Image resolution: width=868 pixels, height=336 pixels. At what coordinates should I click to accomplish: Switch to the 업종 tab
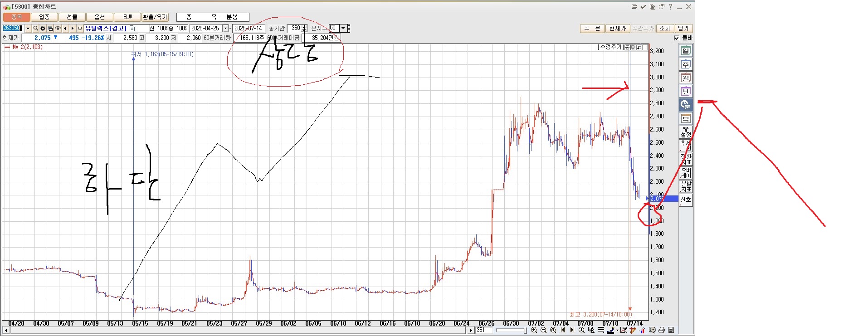coord(44,17)
